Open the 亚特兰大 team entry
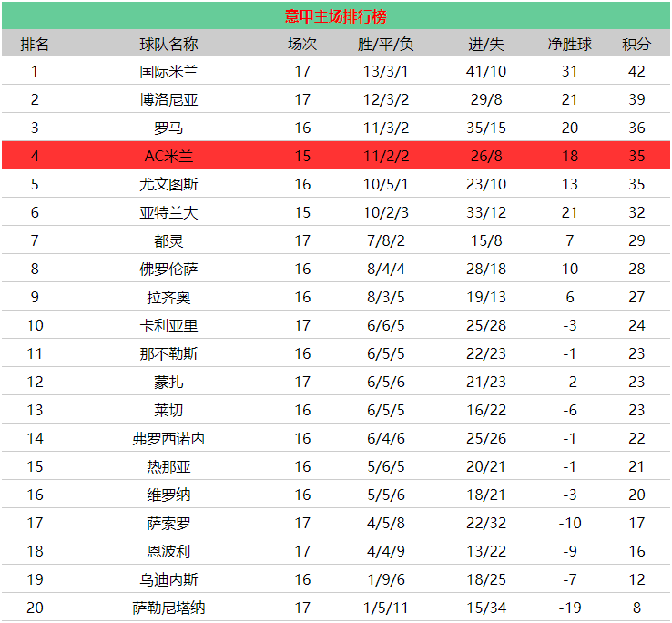Viewport: 672px width, 623px height. point(168,212)
